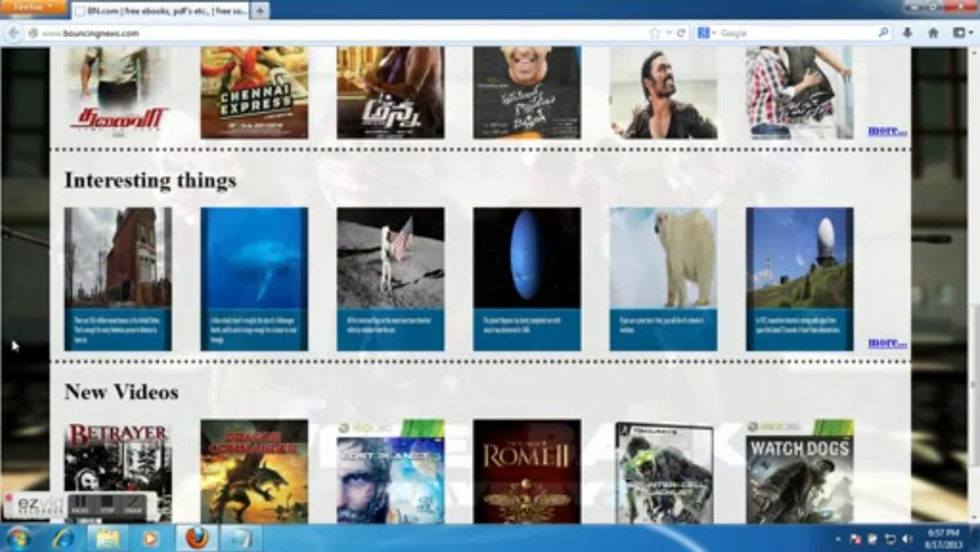980x552 pixels.
Task: Show hidden tray icons arrow
Action: pos(838,540)
